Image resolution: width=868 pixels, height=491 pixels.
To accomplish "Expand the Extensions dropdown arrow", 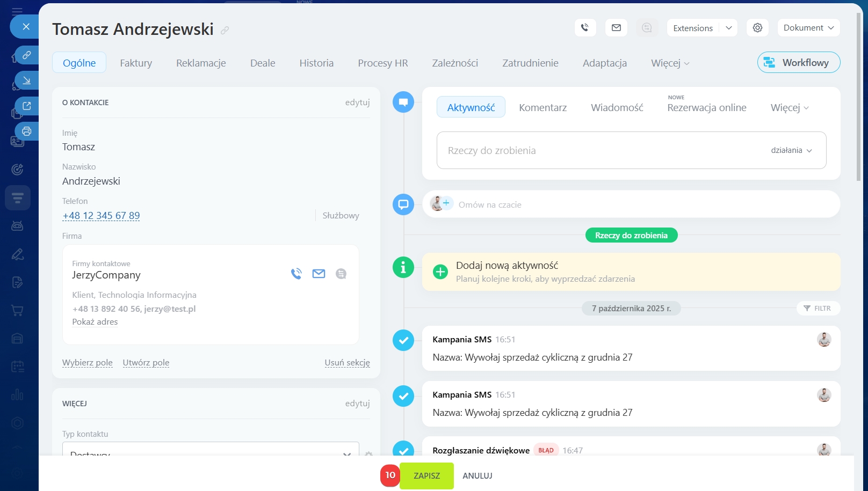I will (x=728, y=28).
